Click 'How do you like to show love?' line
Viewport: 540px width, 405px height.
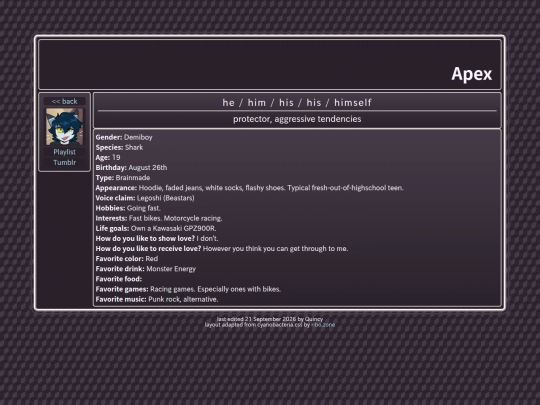click(157, 238)
